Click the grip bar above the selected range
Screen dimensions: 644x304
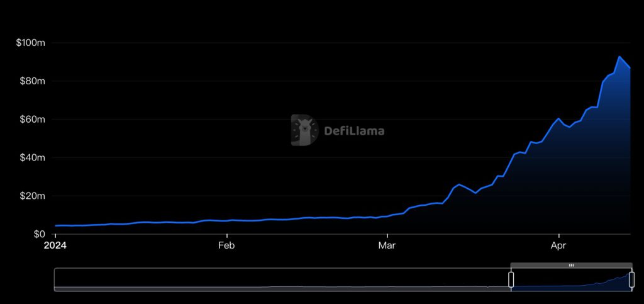(571, 266)
